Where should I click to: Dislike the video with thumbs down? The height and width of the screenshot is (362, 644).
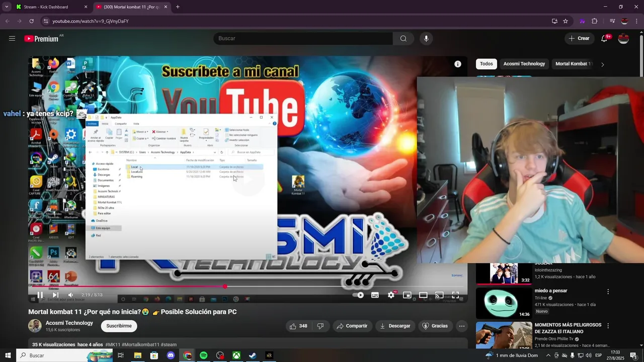[320, 326]
